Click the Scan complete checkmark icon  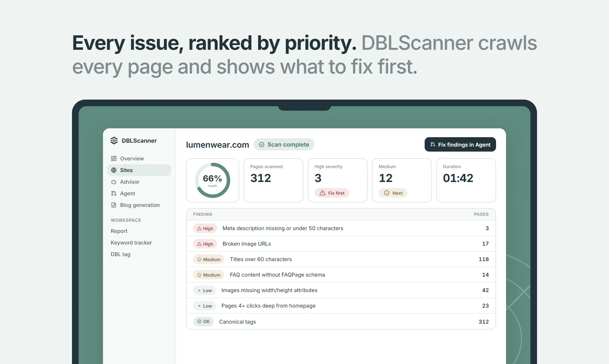pos(261,145)
